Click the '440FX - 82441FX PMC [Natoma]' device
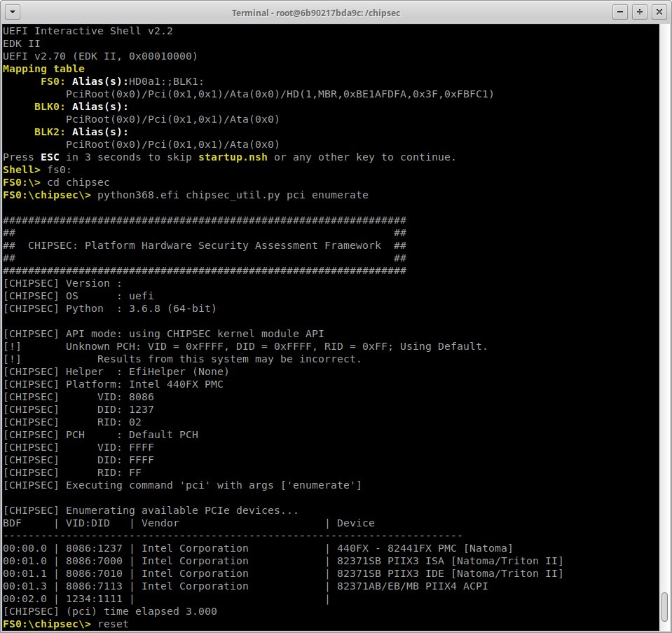The image size is (672, 633). (x=425, y=548)
